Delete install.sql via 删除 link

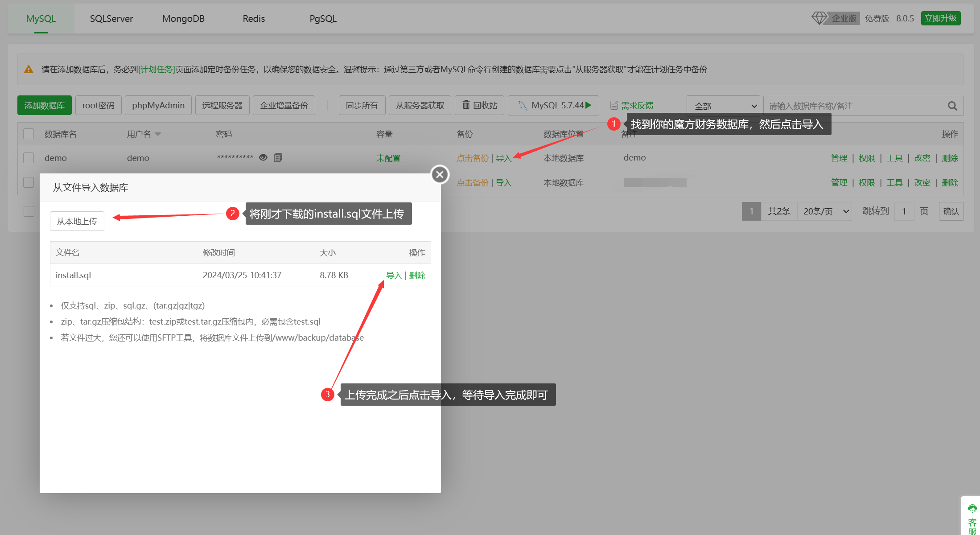point(417,276)
